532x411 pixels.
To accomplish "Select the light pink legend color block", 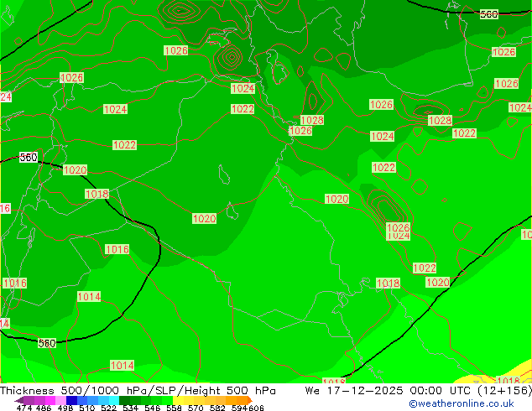I will (x=60, y=400).
